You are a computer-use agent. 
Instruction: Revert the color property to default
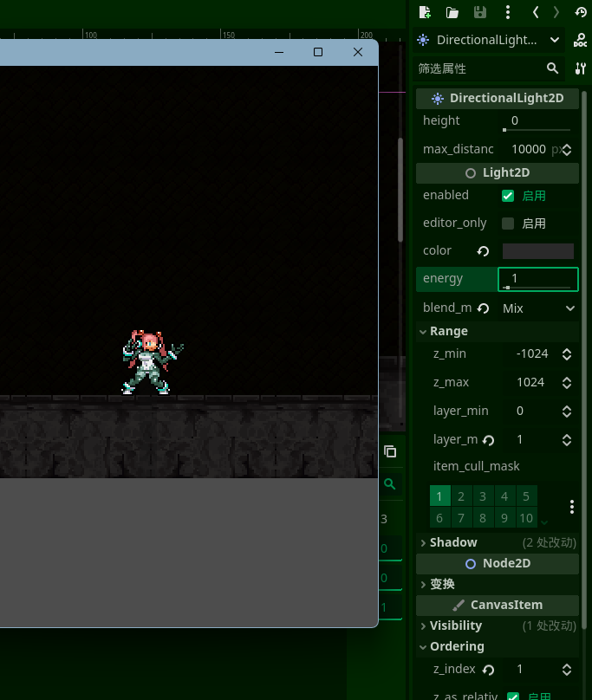[x=483, y=251]
